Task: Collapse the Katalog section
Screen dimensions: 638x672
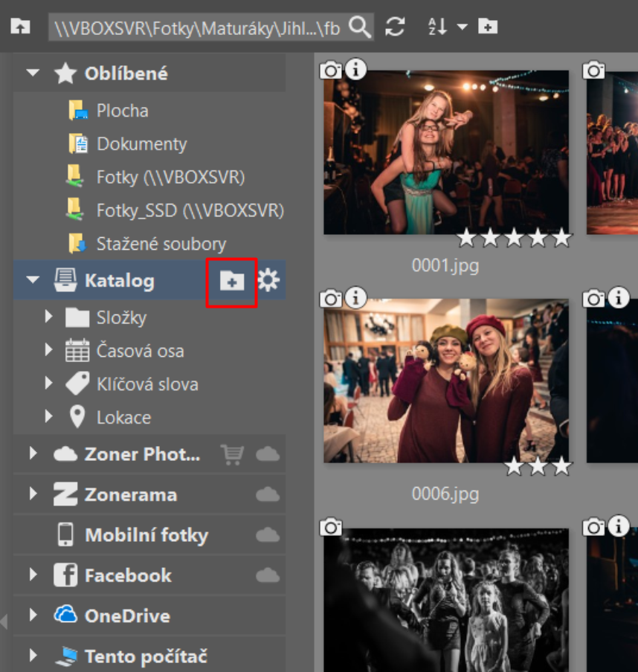Action: pos(33,280)
